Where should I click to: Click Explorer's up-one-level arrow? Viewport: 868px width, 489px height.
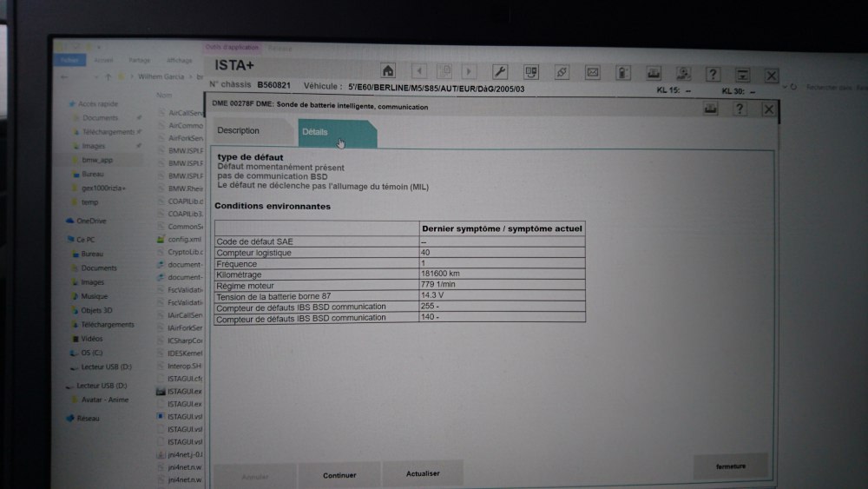click(108, 77)
